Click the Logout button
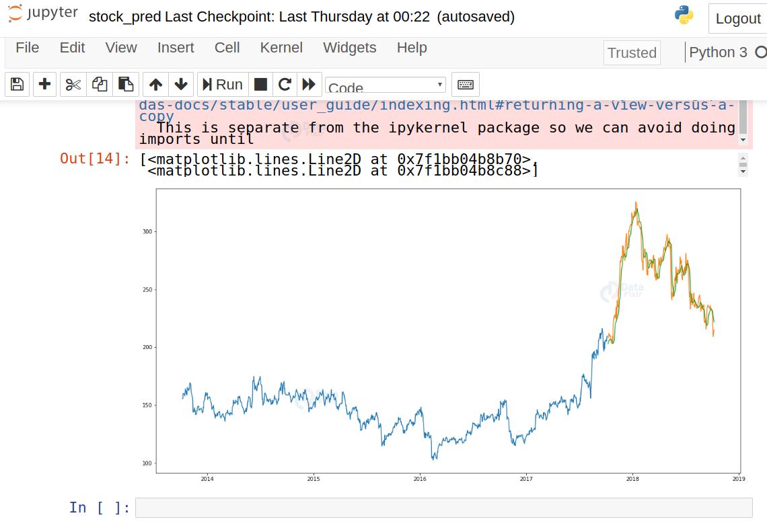This screenshot has width=767, height=532. pos(737,19)
